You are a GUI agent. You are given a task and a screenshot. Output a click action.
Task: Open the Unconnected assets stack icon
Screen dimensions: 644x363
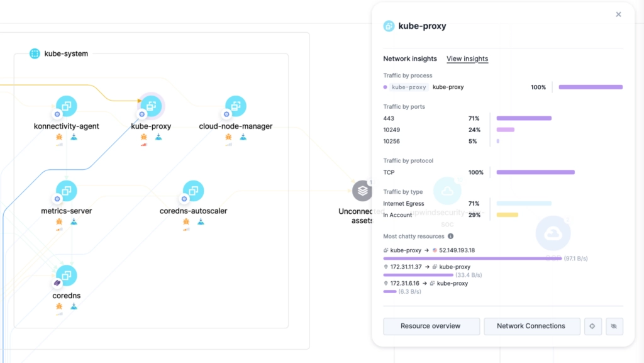coord(362,191)
